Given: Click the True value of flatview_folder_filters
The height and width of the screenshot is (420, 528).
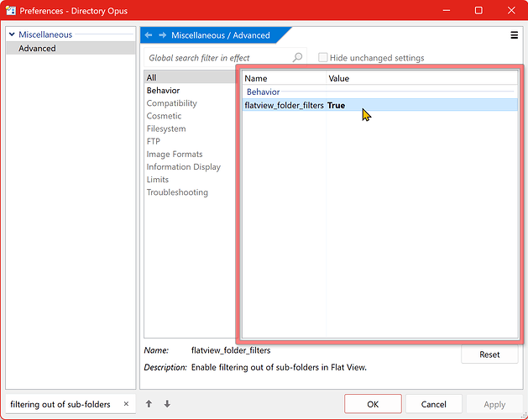Looking at the screenshot, I should 336,105.
